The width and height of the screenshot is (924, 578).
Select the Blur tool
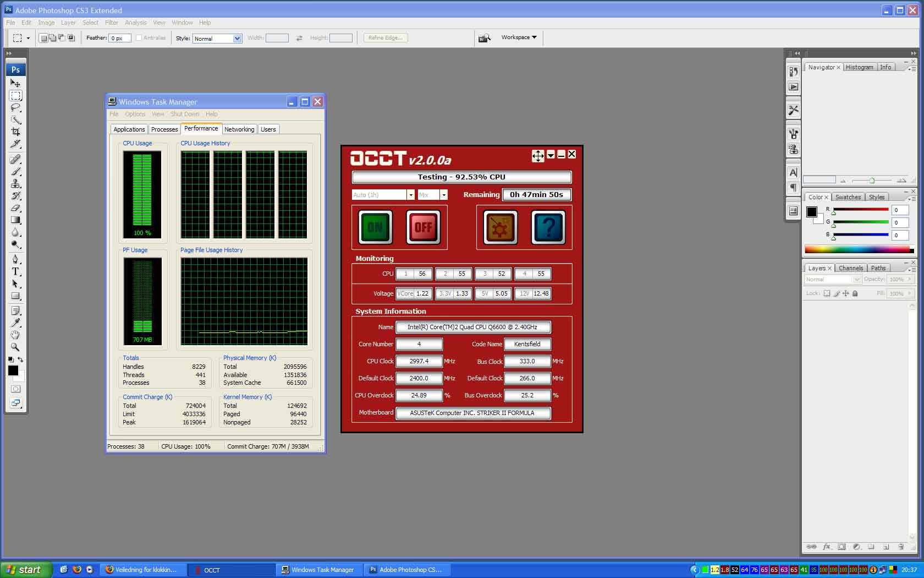15,232
